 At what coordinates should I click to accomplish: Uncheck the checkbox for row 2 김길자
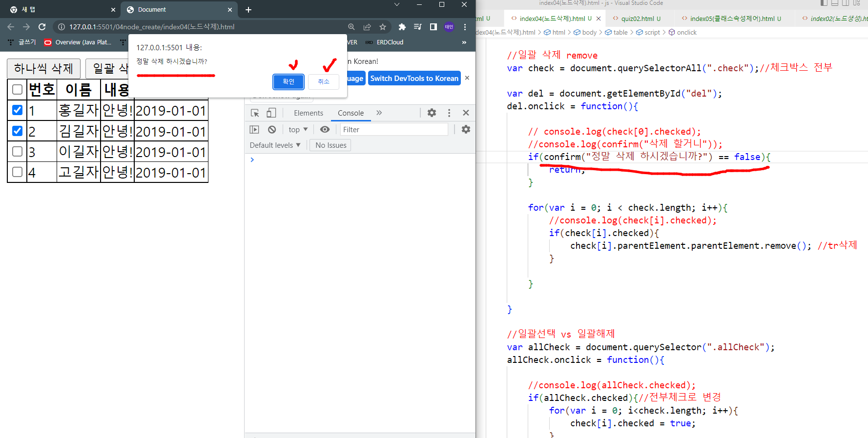tap(17, 131)
